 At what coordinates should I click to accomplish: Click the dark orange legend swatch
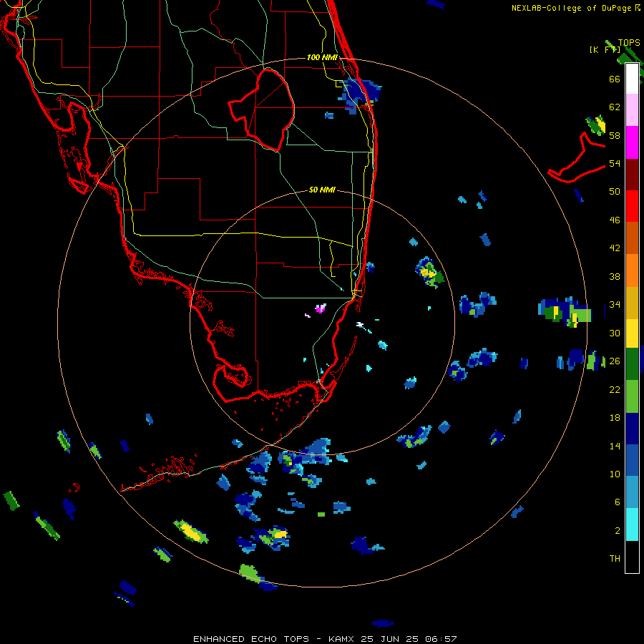(x=632, y=238)
